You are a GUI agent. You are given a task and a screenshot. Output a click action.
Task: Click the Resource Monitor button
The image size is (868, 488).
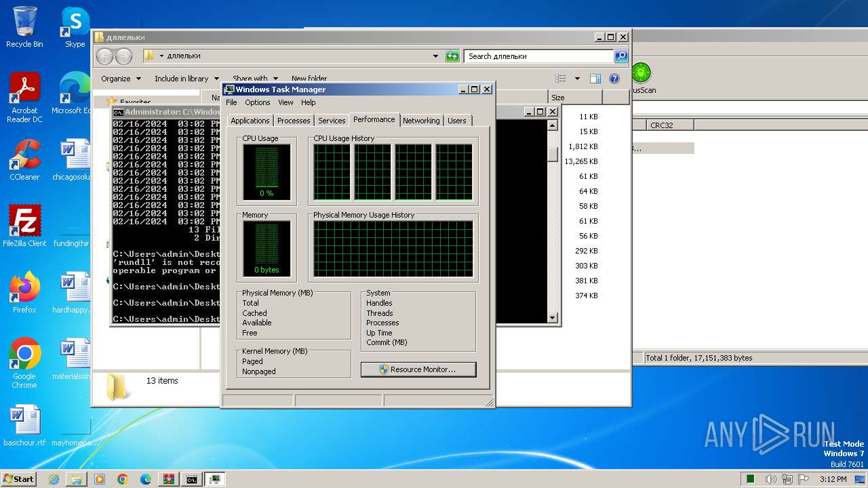point(418,369)
